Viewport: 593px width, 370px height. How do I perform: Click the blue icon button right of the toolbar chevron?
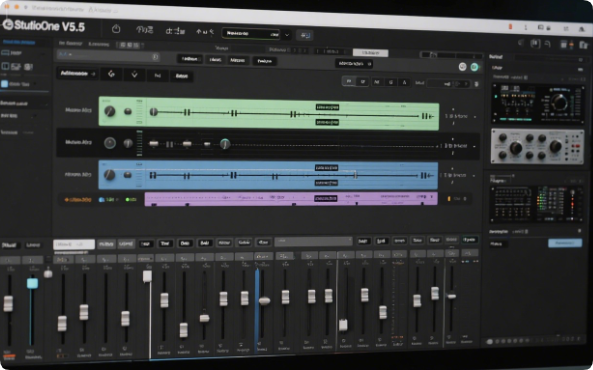click(x=305, y=36)
